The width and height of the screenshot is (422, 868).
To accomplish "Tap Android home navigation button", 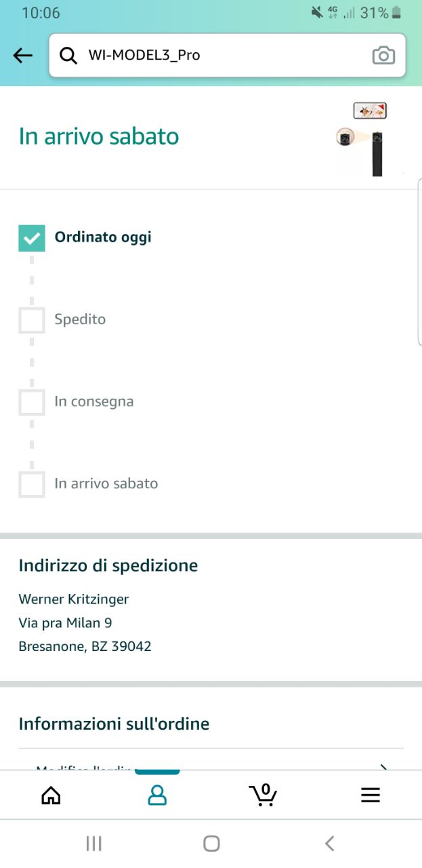I will click(x=211, y=843).
